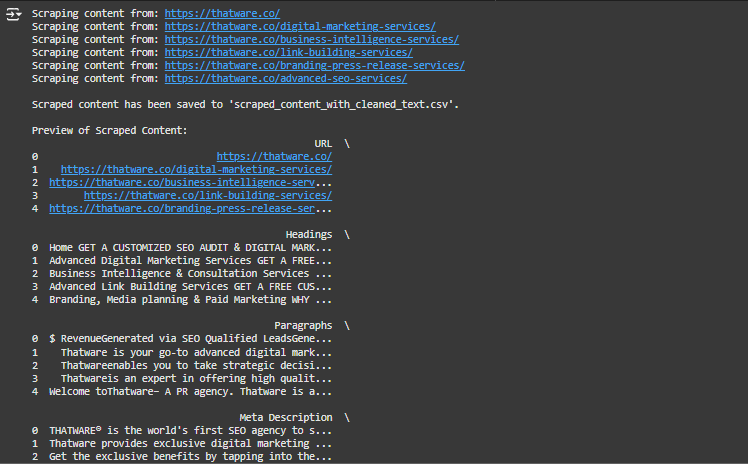Open truncated branding-press-release link in preview row 4
This screenshot has height=464, width=748.
click(x=182, y=208)
